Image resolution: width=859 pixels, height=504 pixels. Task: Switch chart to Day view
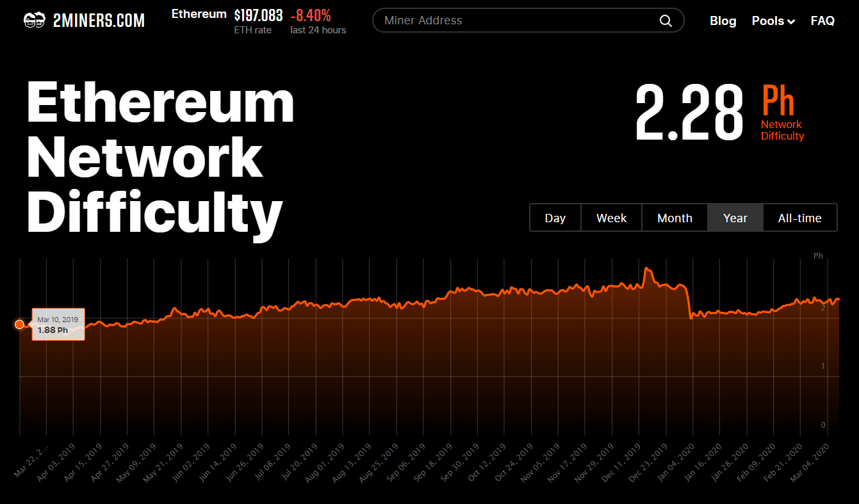pyautogui.click(x=555, y=218)
